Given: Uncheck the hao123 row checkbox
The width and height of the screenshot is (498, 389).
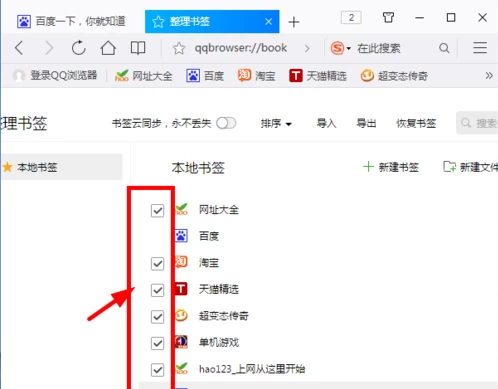Looking at the screenshot, I should [x=157, y=370].
